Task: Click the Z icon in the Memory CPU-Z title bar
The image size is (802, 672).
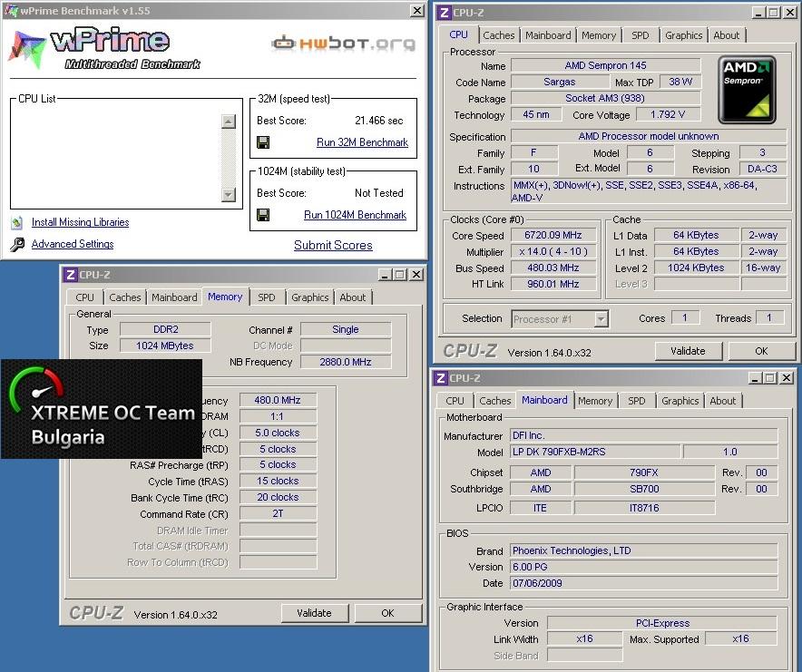Action: [x=70, y=275]
